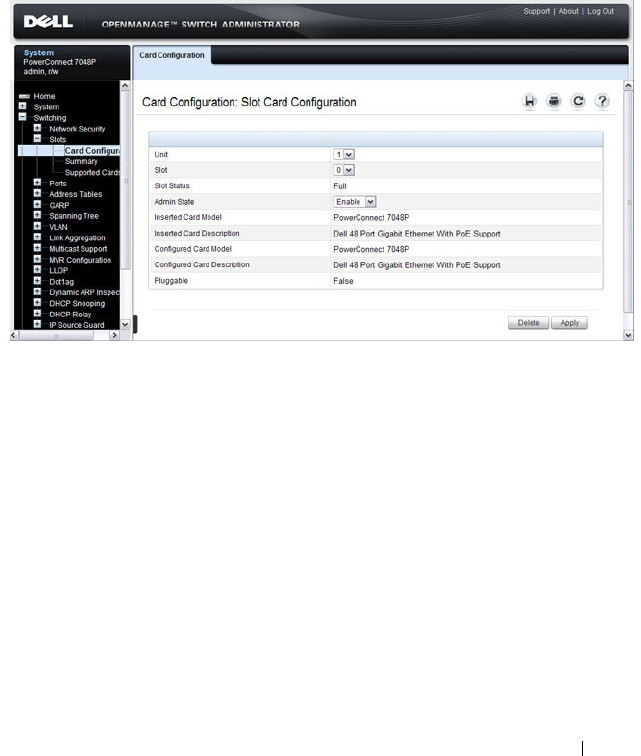Expand the GARP tree node
Image resolution: width=641 pixels, height=756 pixels.
coord(37,204)
